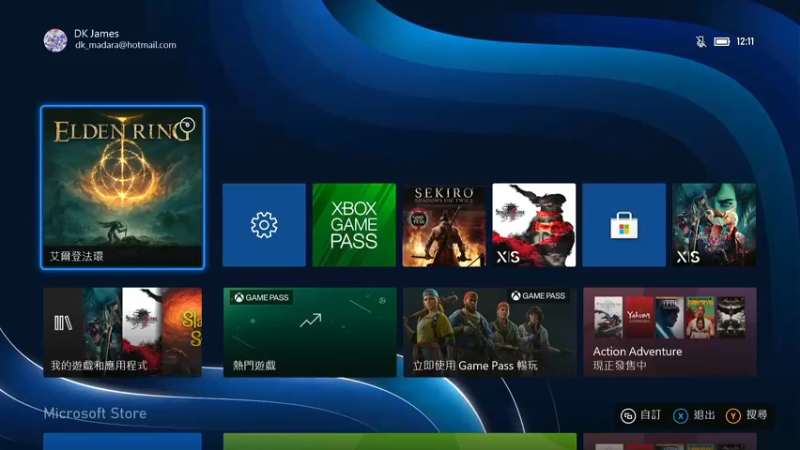Image resolution: width=800 pixels, height=450 pixels.
Task: Open the 立即使用 Game Pass 暢玩 tile
Action: point(490,332)
